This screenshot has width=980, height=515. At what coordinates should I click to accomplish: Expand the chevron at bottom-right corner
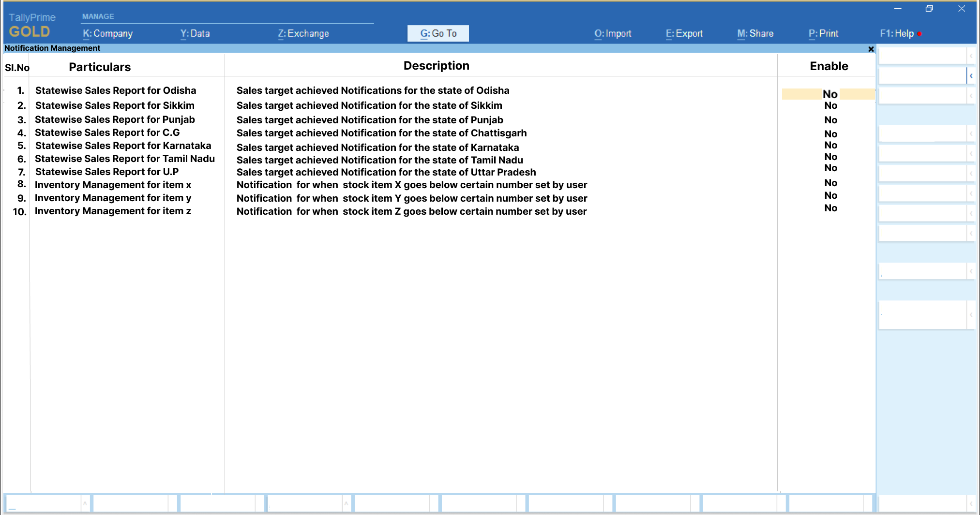(971, 503)
